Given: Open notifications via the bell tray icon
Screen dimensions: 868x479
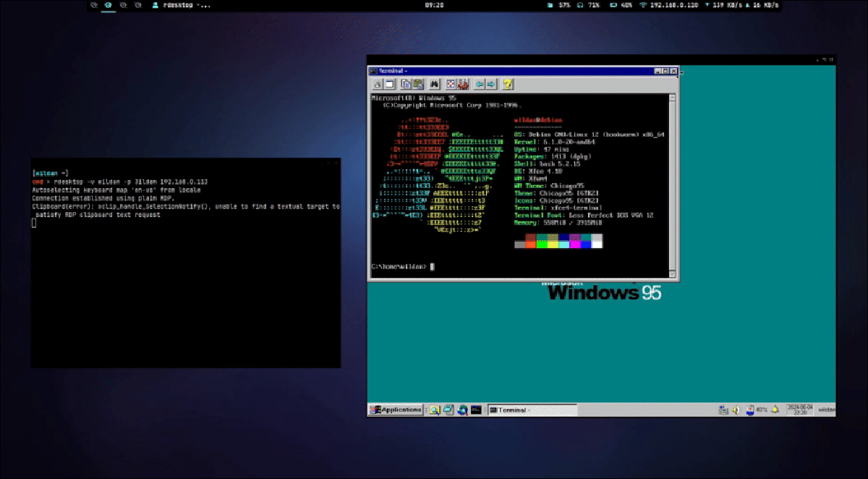Looking at the screenshot, I should 775,410.
